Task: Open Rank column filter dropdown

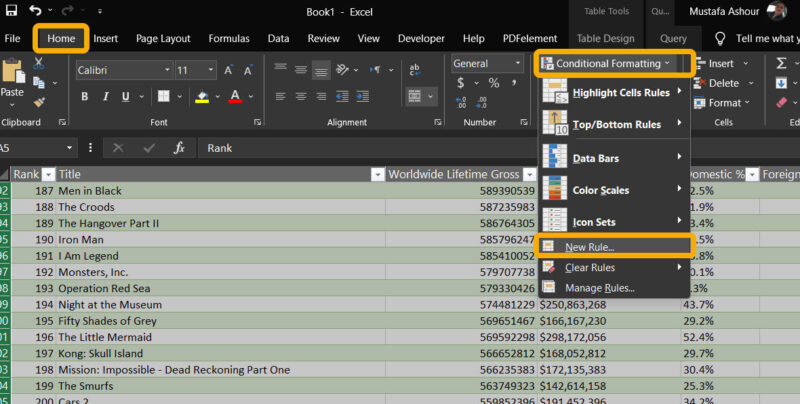Action: click(48, 174)
